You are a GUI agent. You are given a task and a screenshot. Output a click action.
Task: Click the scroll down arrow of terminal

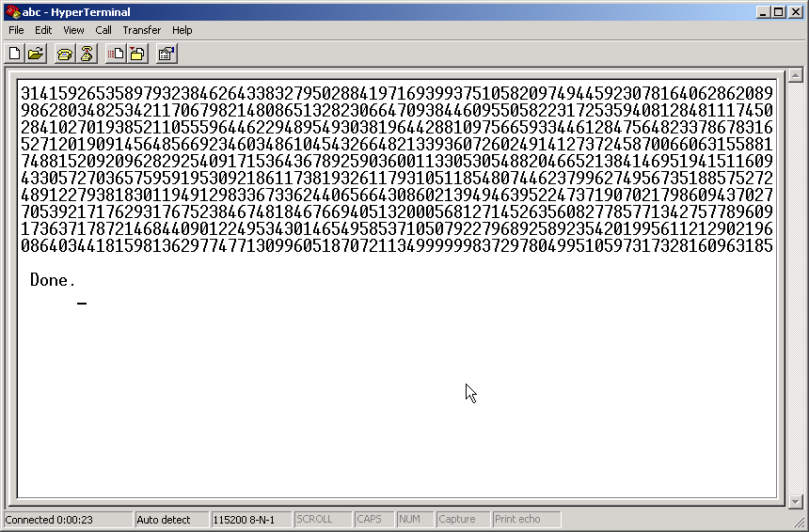pyautogui.click(x=792, y=501)
